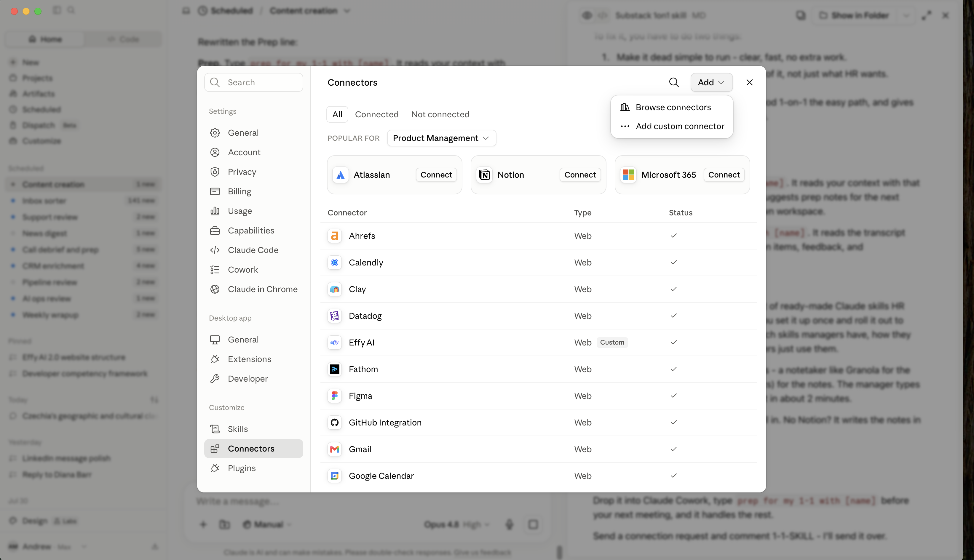Open General settings with gear icon
This screenshot has width=974, height=560.
253,133
